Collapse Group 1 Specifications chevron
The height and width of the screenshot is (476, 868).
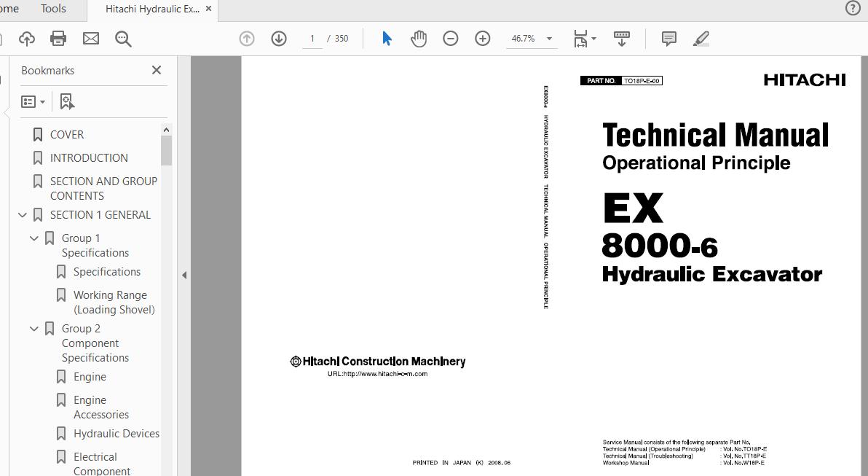[x=34, y=238]
